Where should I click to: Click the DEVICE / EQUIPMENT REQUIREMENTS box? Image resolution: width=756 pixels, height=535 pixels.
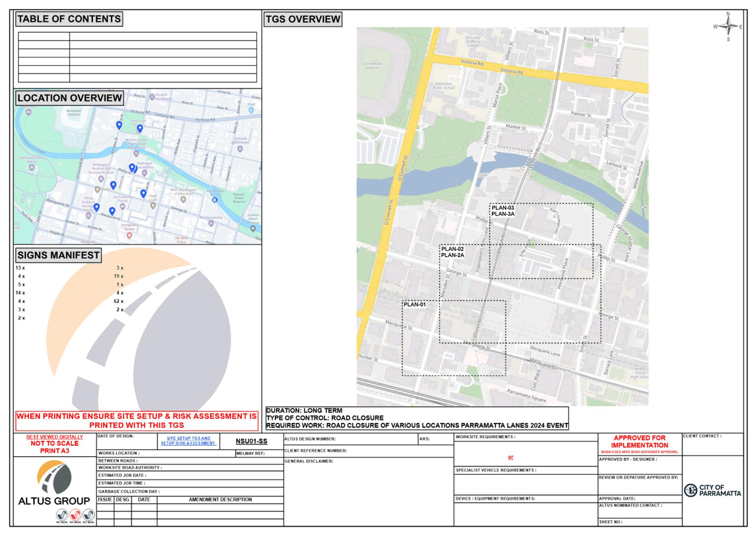click(x=526, y=510)
